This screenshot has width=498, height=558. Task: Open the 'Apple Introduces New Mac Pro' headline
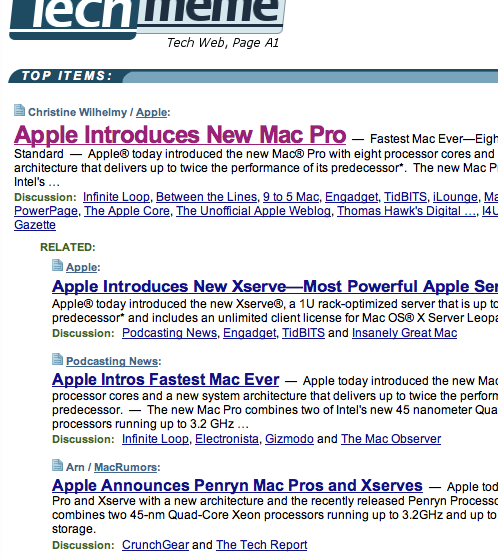tap(180, 135)
